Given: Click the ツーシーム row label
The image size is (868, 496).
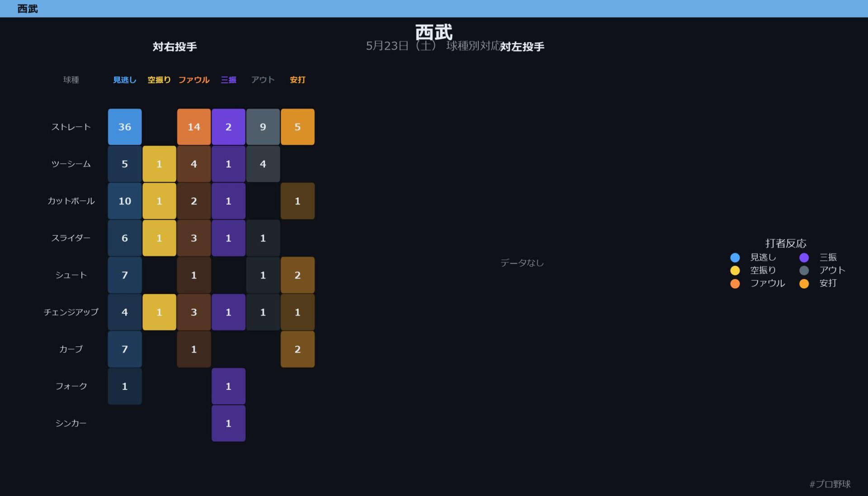Looking at the screenshot, I should (x=71, y=164).
